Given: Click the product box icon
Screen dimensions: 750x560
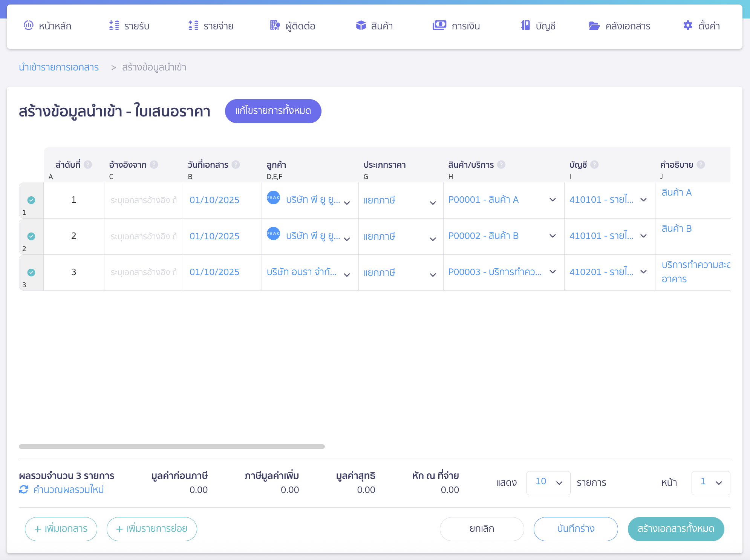Looking at the screenshot, I should point(361,25).
